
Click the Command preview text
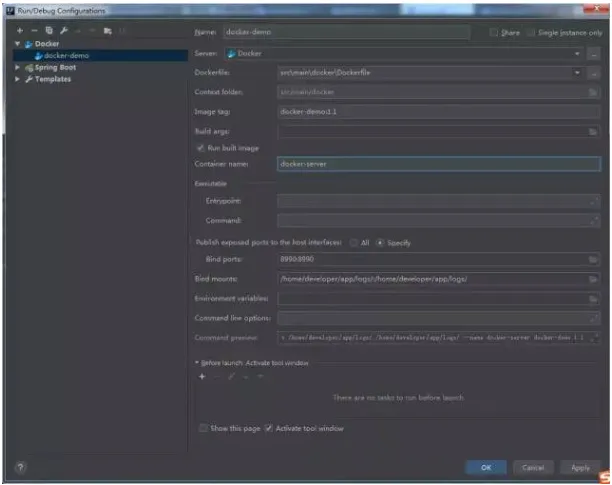click(x=434, y=338)
